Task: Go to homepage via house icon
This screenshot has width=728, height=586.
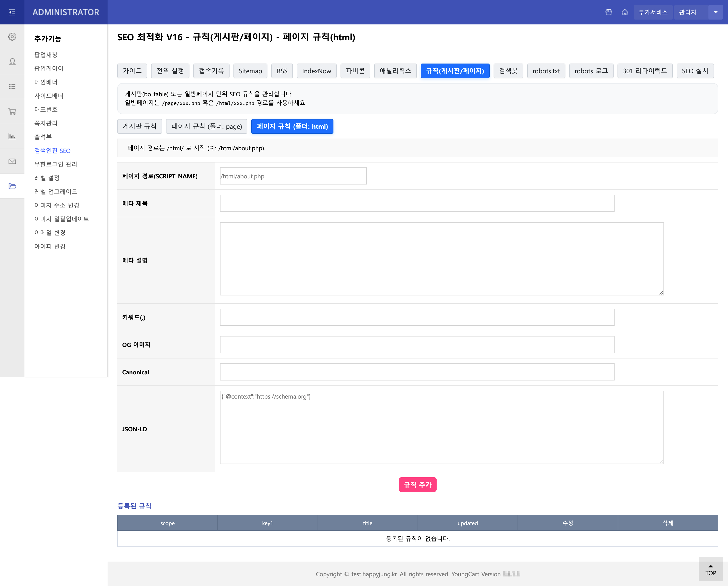Action: click(625, 12)
